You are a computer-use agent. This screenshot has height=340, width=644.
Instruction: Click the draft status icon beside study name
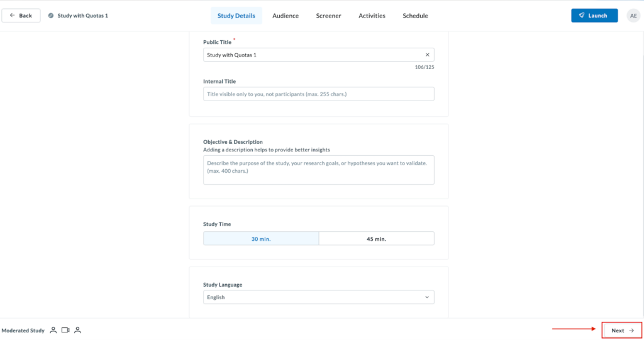[51, 16]
